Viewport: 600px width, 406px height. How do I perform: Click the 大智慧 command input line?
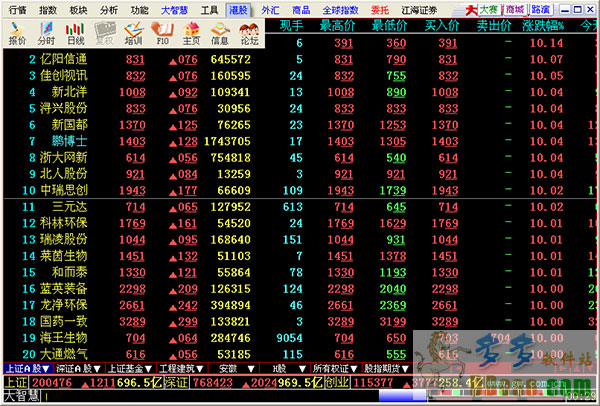210,396
